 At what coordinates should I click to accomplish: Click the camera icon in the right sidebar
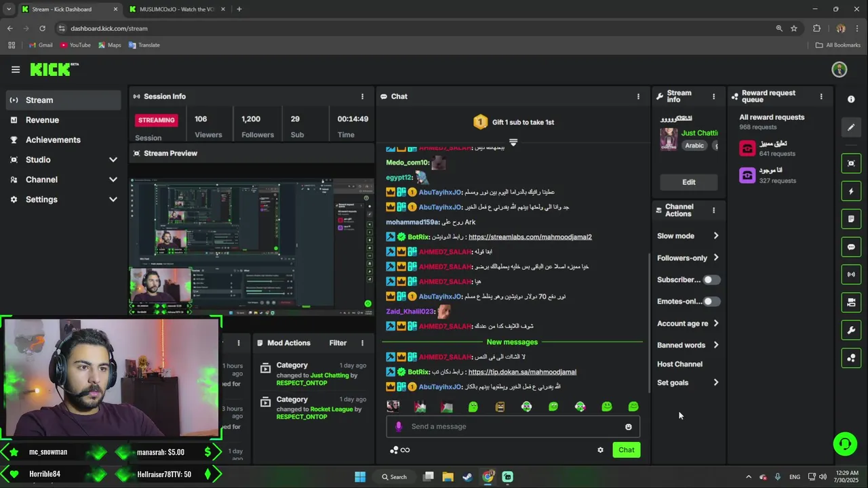coord(851,302)
